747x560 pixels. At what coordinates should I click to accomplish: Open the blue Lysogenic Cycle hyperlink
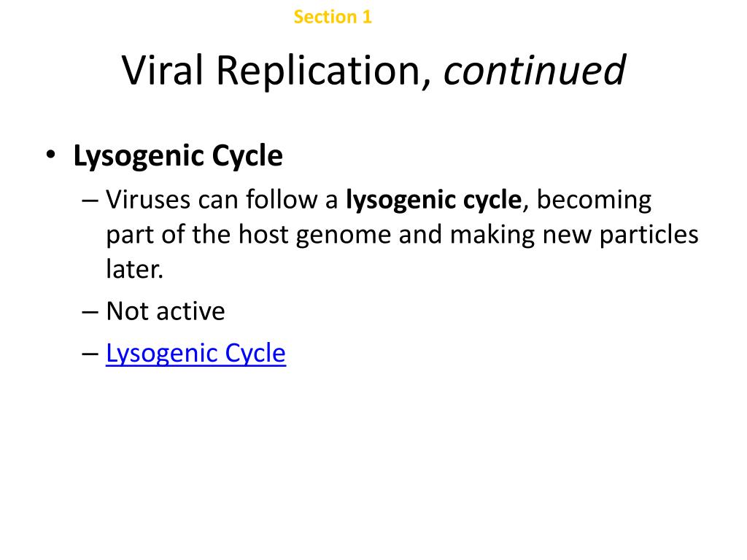196,354
